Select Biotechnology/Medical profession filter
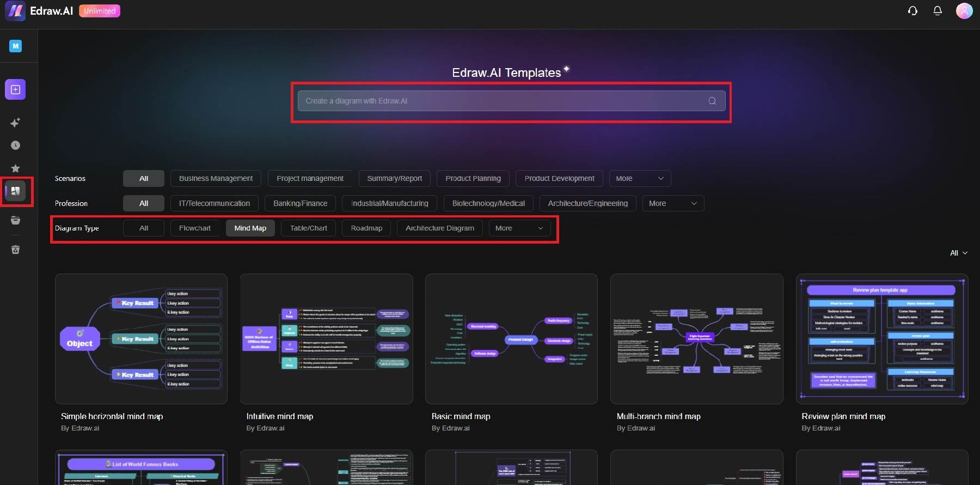 [488, 203]
